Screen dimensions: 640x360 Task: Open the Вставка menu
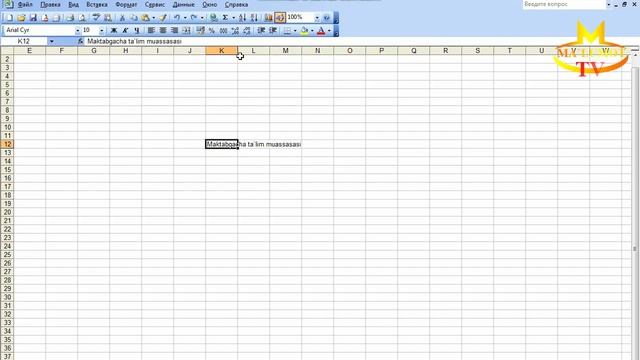click(x=97, y=4)
